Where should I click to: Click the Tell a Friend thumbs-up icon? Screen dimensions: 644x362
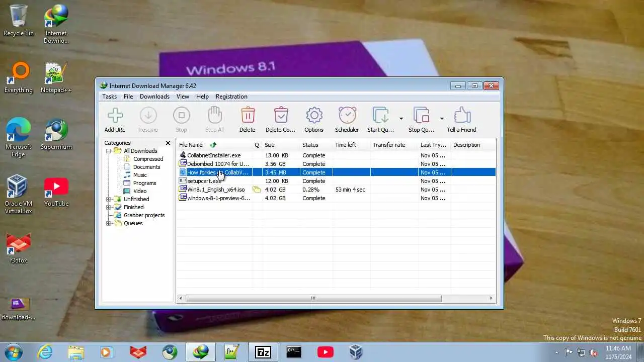(x=461, y=116)
